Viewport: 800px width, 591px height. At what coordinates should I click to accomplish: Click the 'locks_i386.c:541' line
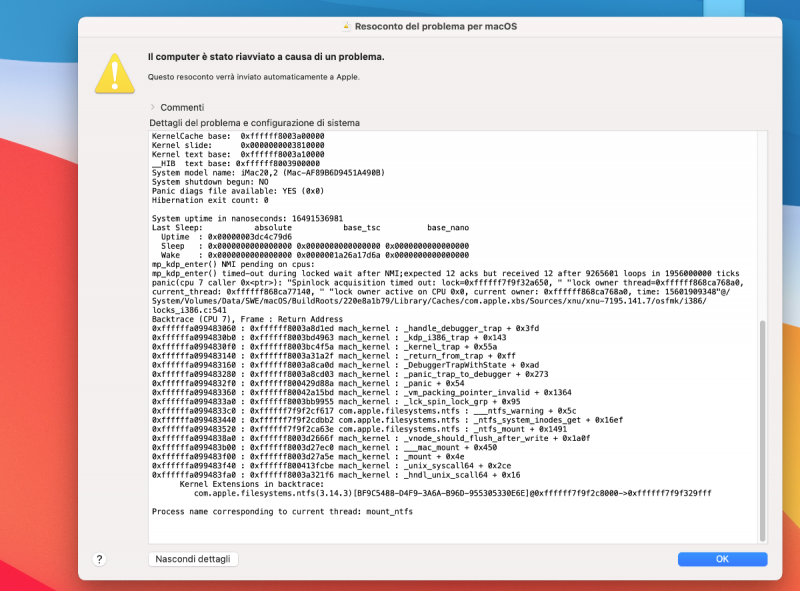pos(189,310)
